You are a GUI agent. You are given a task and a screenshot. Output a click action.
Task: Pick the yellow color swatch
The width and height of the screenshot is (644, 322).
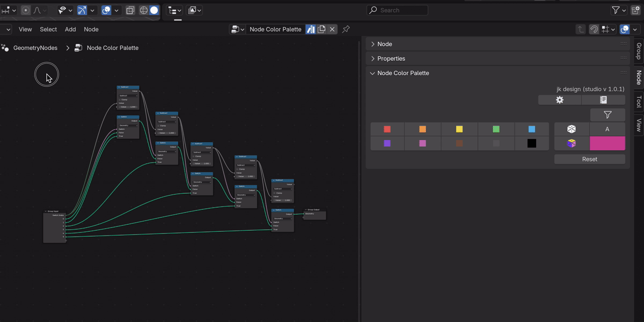tap(459, 129)
